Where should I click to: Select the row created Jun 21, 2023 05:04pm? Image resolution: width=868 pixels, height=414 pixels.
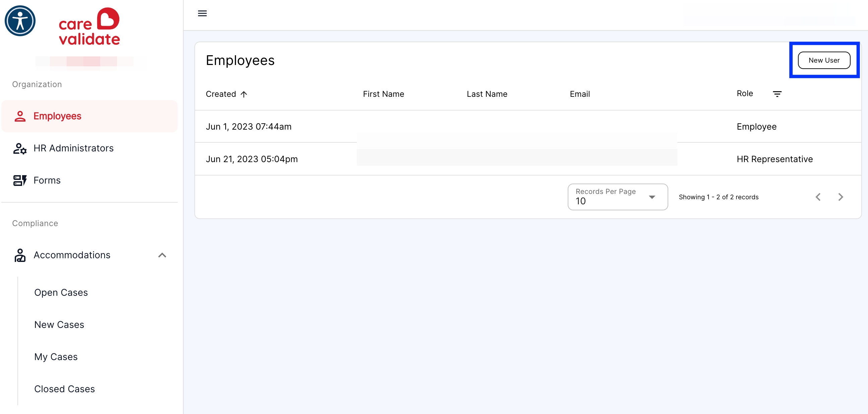(528, 159)
